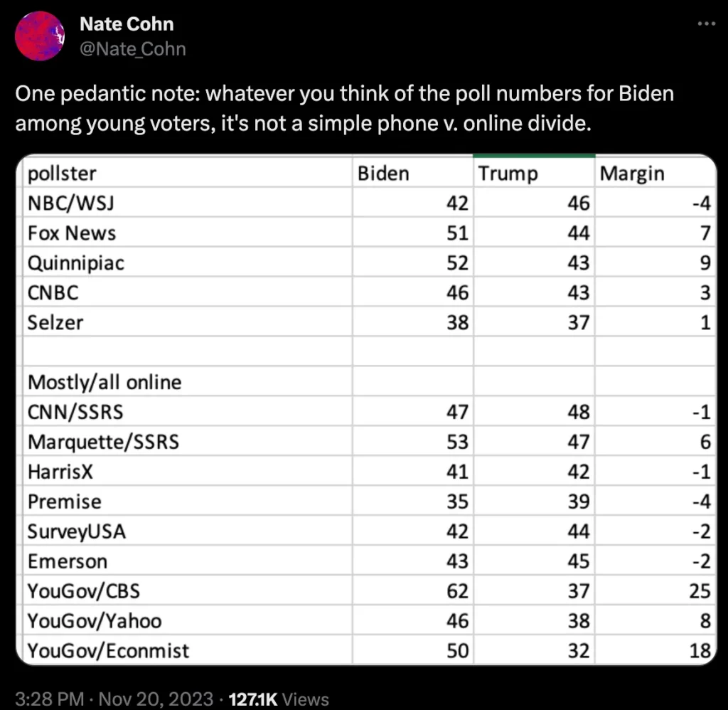Click the NBC/WSJ row label
This screenshot has width=728, height=710.
tap(70, 203)
